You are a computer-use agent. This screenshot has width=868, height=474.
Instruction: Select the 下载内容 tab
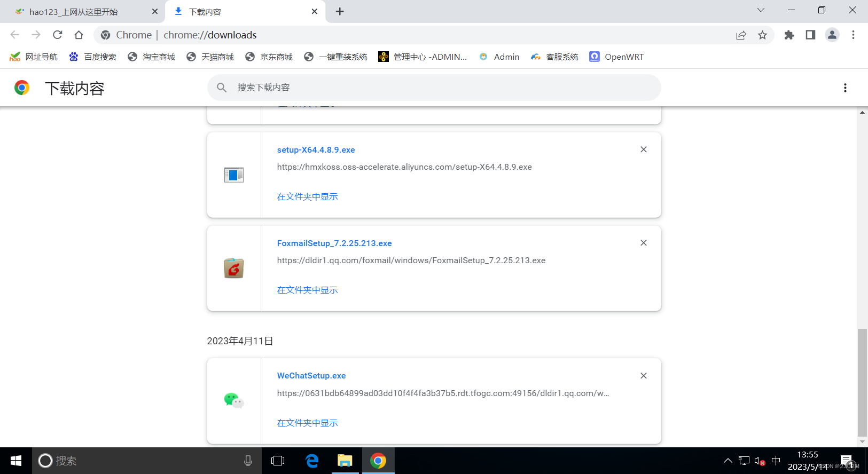[246, 12]
